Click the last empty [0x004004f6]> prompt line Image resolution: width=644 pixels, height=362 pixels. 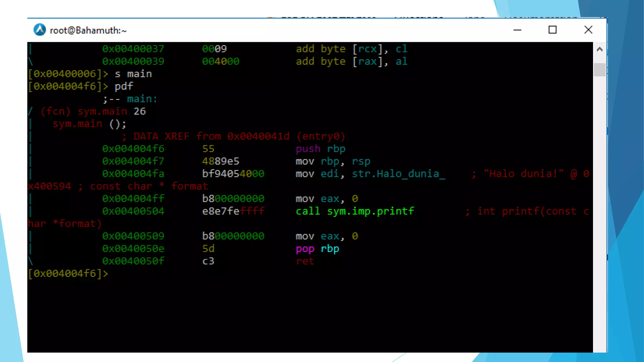click(68, 274)
